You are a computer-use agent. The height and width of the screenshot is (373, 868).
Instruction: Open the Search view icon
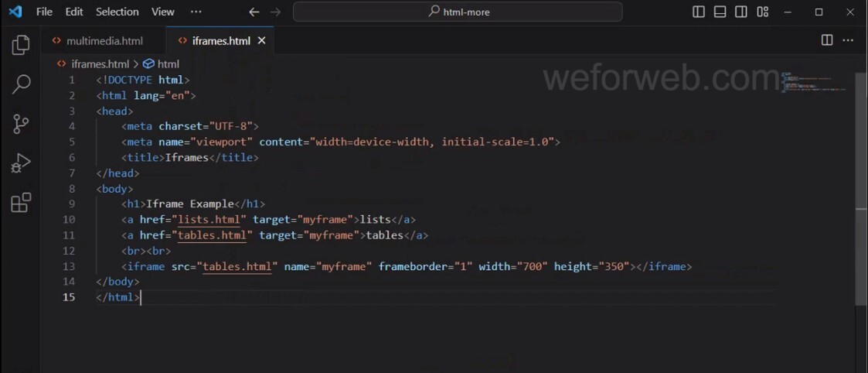pyautogui.click(x=21, y=84)
